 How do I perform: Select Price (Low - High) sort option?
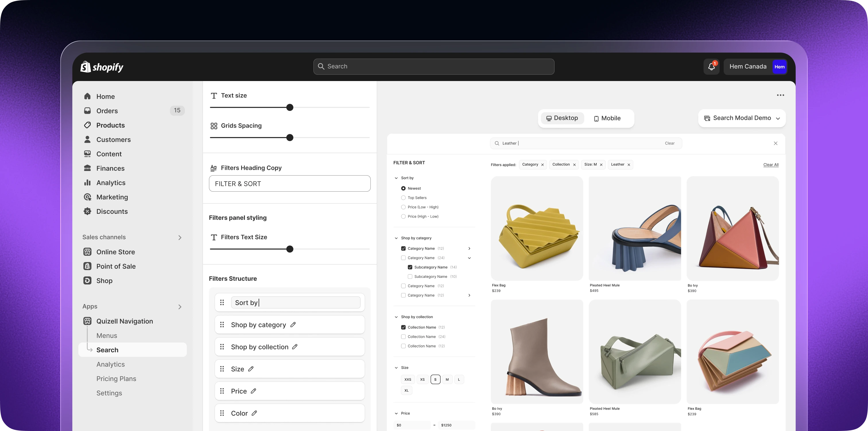pos(403,207)
